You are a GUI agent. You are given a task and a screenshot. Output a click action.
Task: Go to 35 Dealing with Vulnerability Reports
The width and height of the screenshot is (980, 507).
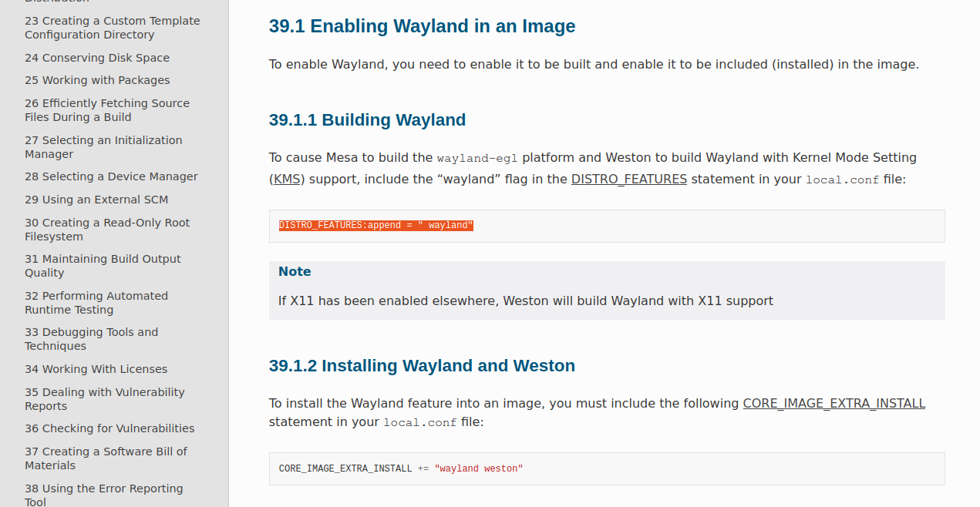[x=104, y=399]
